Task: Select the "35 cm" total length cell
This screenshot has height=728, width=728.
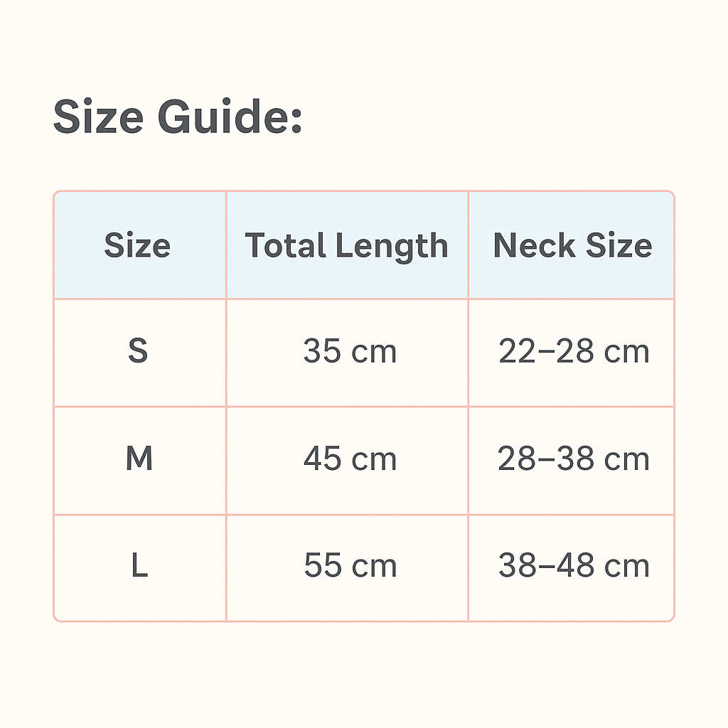Action: 350,352
